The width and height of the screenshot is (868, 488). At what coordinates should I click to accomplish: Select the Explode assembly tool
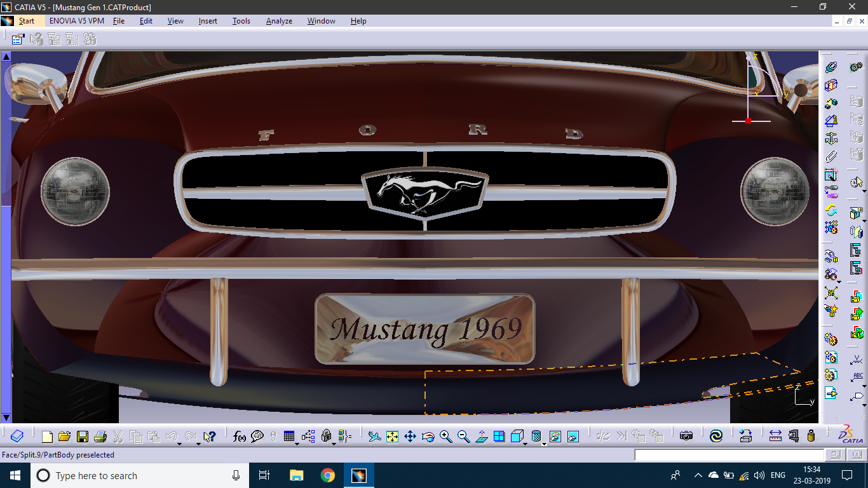pyautogui.click(x=831, y=293)
